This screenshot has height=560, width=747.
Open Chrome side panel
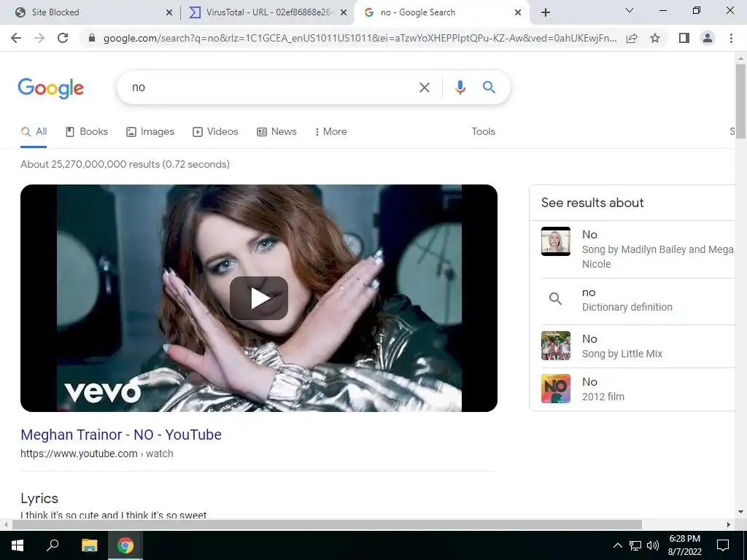click(684, 38)
